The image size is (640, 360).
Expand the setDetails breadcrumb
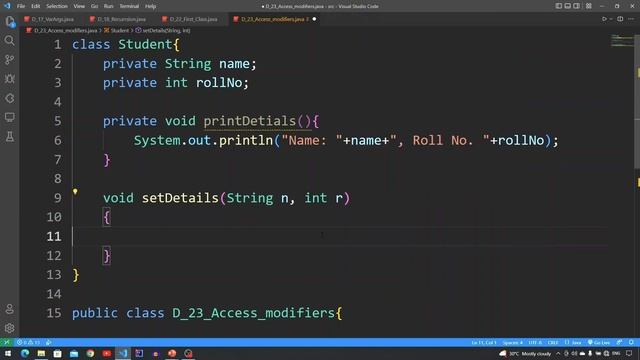[x=166, y=30]
